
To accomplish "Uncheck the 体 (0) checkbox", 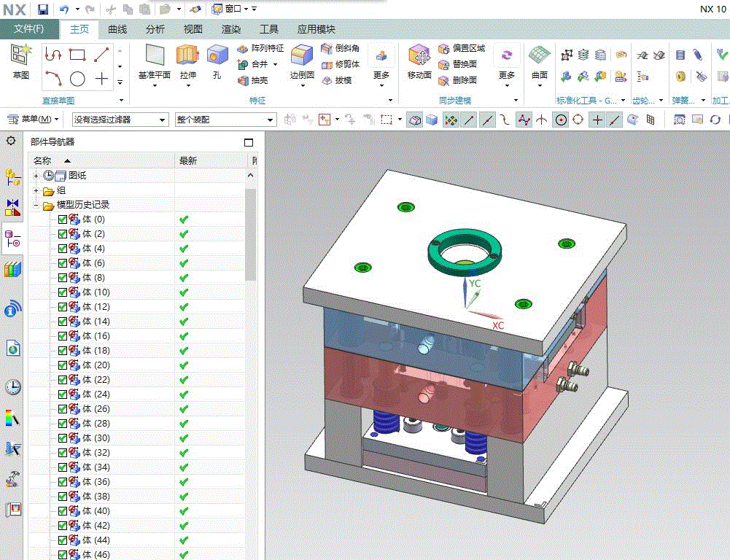I will pyautogui.click(x=63, y=219).
